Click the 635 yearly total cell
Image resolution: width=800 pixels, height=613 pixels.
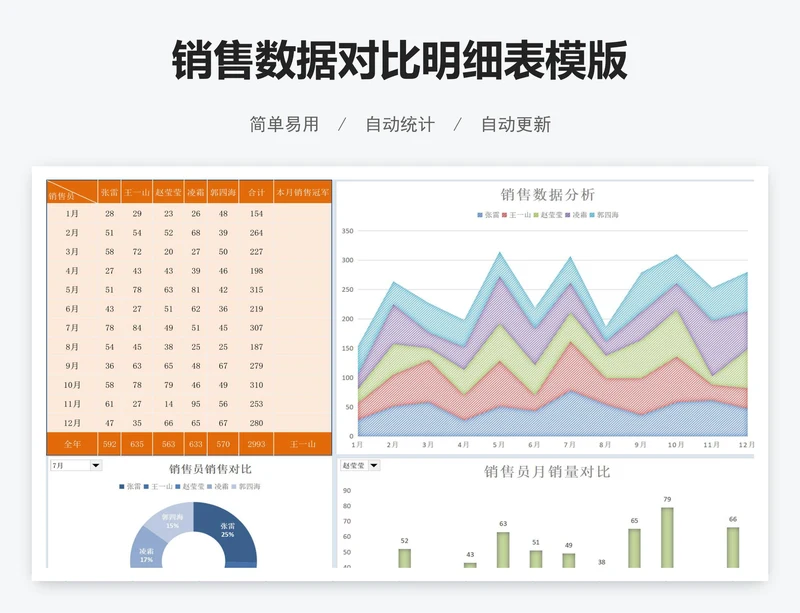(x=137, y=444)
